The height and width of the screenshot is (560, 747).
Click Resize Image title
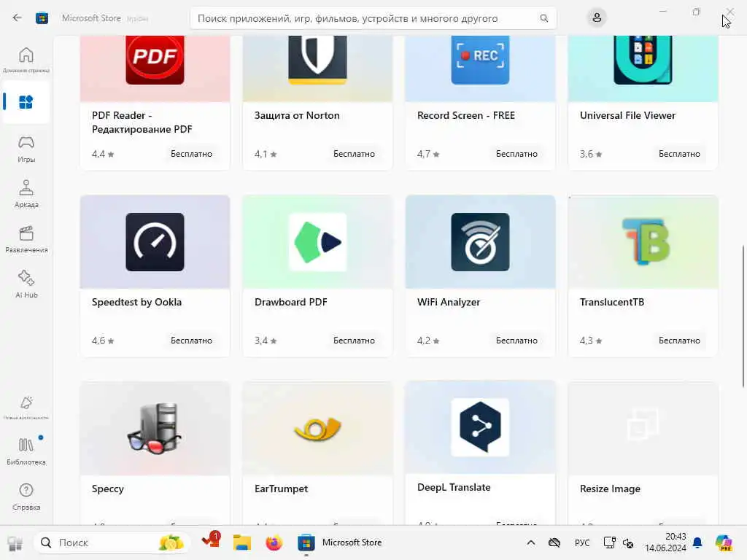click(x=610, y=489)
